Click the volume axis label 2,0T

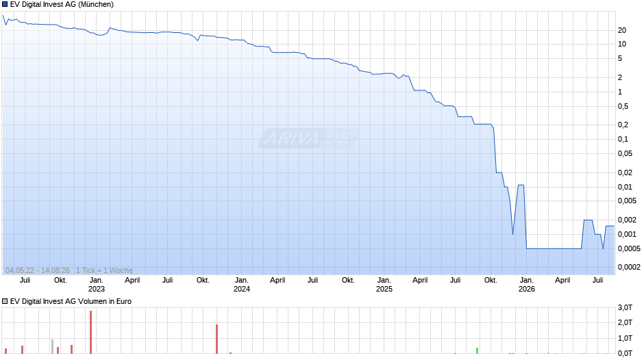click(625, 323)
